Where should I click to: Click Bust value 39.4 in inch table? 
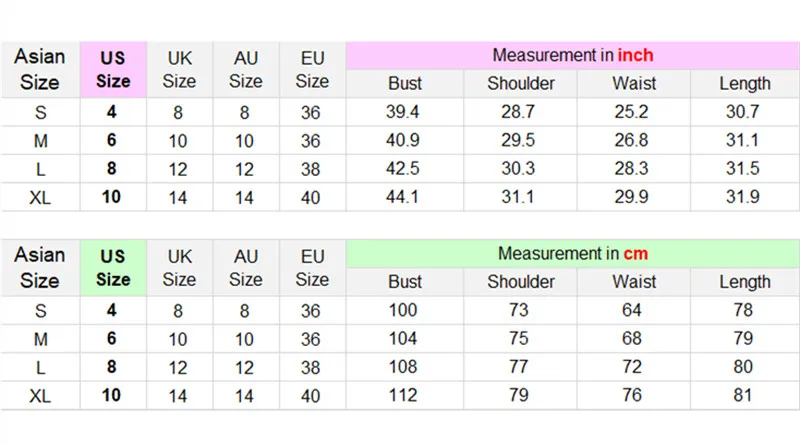pyautogui.click(x=403, y=112)
